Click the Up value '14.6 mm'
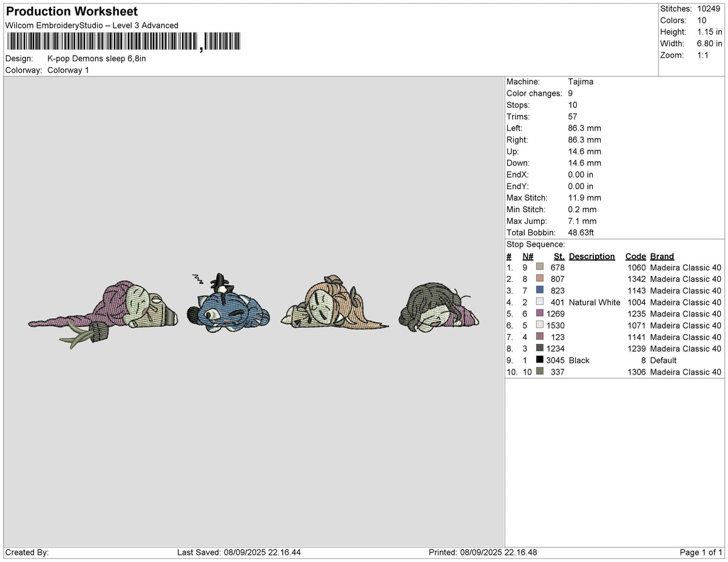728x562 pixels. click(x=584, y=152)
